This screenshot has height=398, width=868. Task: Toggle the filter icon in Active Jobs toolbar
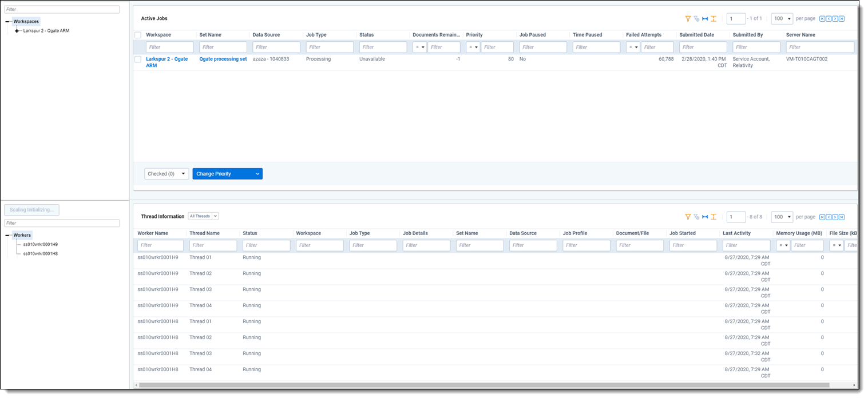(688, 19)
